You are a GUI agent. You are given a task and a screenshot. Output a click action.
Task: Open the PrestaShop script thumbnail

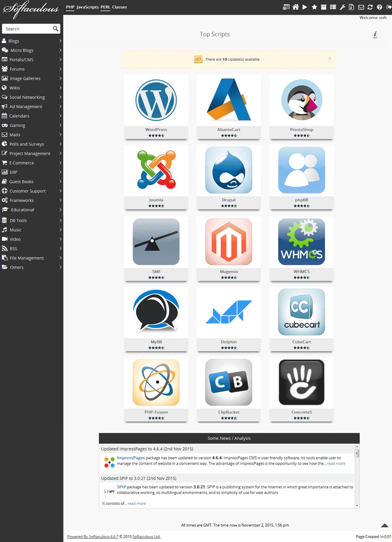[302, 100]
